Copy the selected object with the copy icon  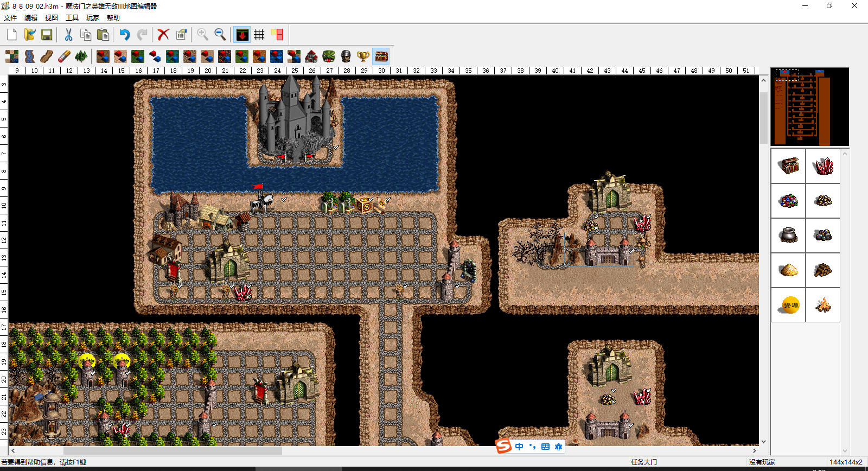86,35
